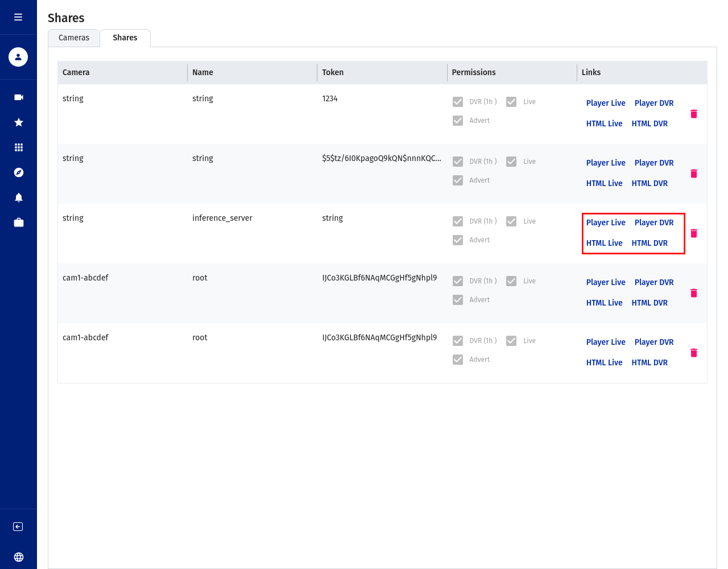The width and height of the screenshot is (728, 569).
Task: Click the Token column header
Action: tap(333, 72)
